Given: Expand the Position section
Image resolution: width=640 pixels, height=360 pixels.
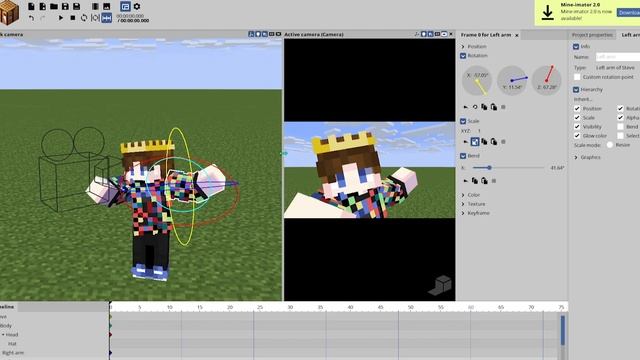Looking at the screenshot, I should 463,47.
